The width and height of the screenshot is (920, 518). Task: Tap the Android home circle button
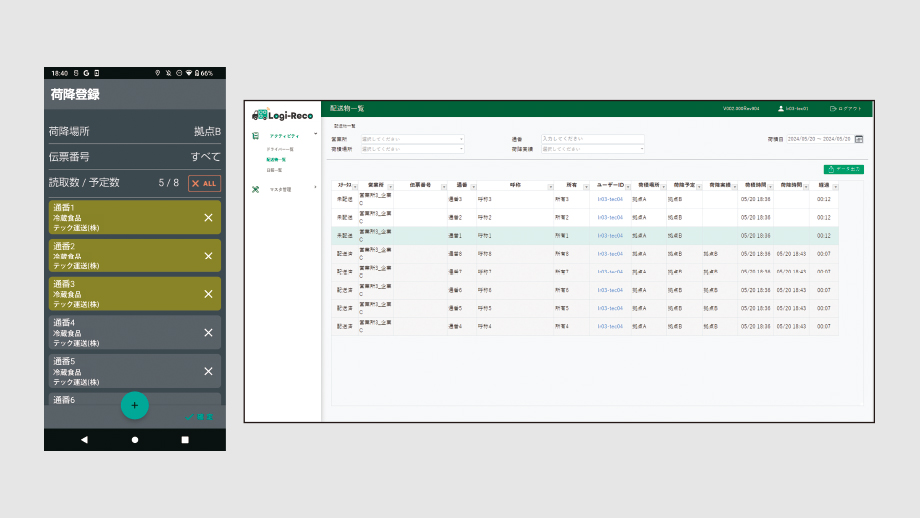tap(135, 439)
